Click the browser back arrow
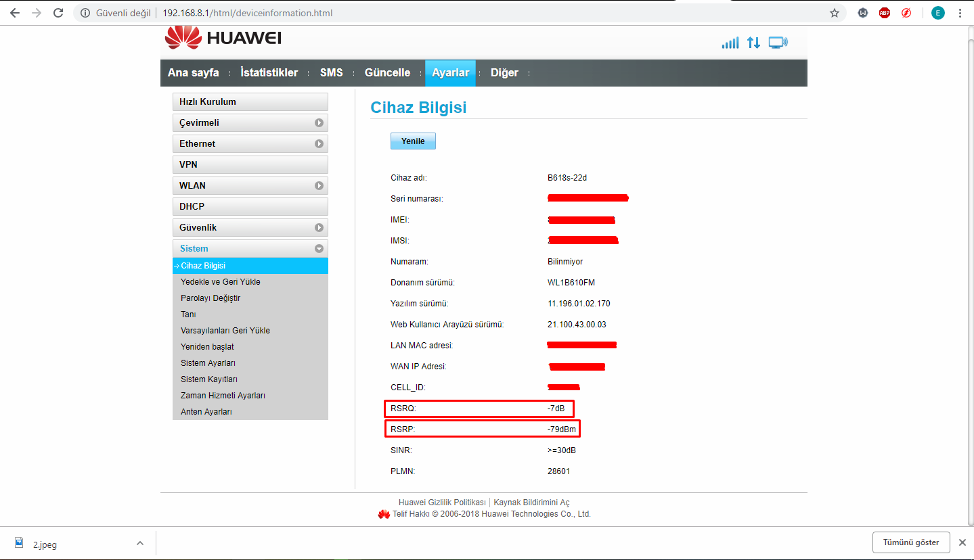This screenshot has width=974, height=560. pos(15,13)
